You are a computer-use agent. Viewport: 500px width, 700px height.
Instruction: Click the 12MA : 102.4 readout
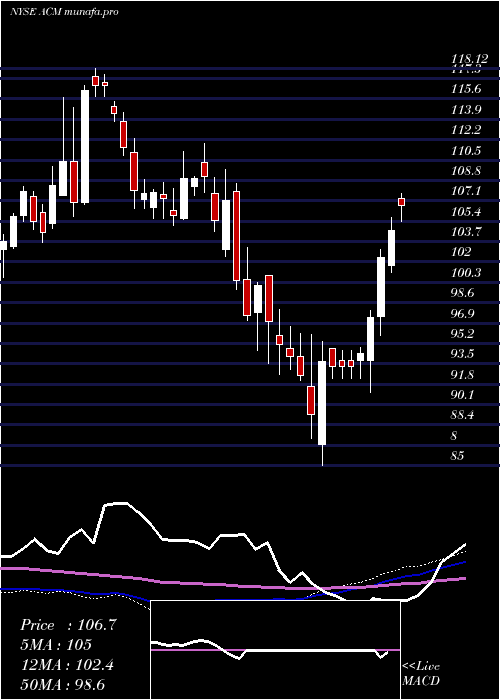[x=67, y=665]
